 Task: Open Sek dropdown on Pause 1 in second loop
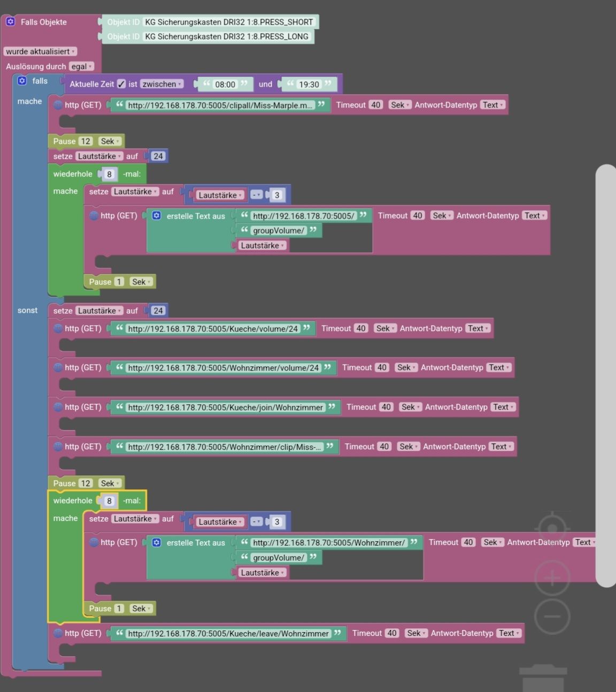point(141,609)
